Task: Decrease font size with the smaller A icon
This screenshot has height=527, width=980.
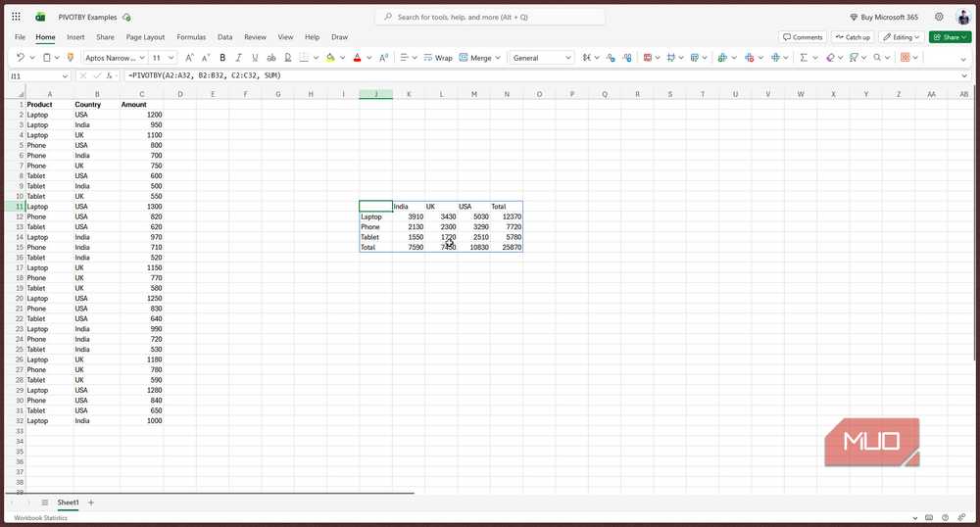Action: pyautogui.click(x=206, y=58)
